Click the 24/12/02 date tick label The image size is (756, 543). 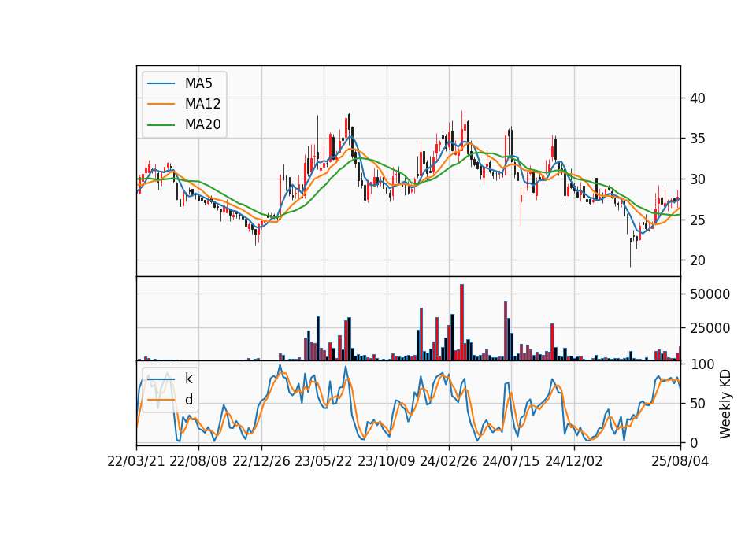pyautogui.click(x=574, y=461)
